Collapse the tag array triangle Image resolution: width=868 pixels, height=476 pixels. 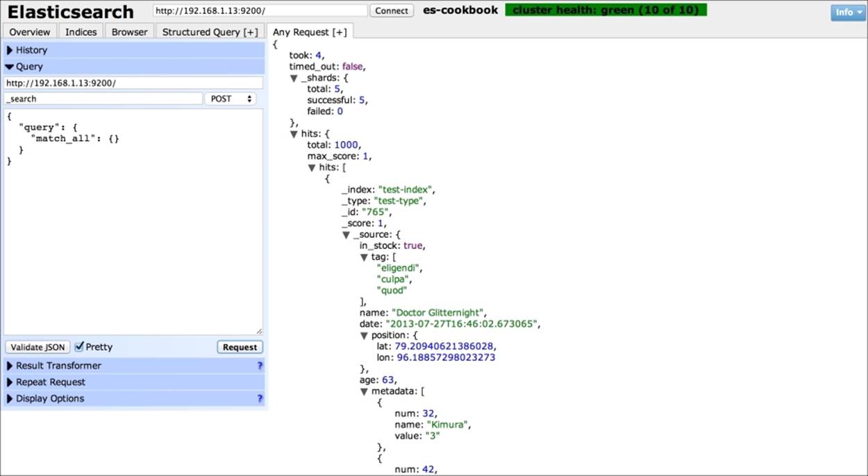[x=364, y=257]
